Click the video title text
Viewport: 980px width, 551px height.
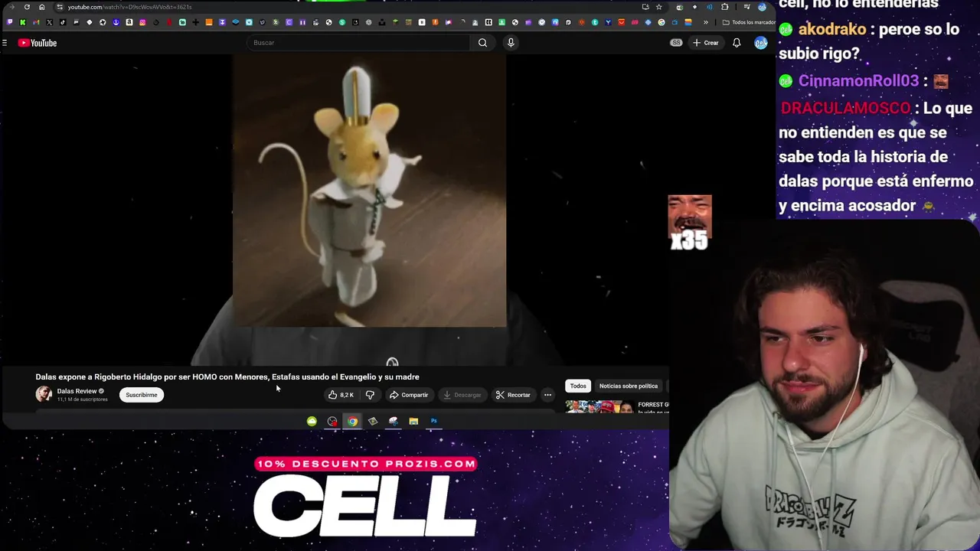(227, 377)
